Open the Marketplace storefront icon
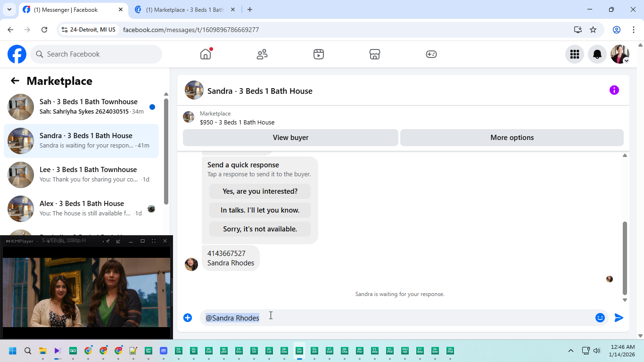Viewport: 644px width, 362px height. coord(375,54)
